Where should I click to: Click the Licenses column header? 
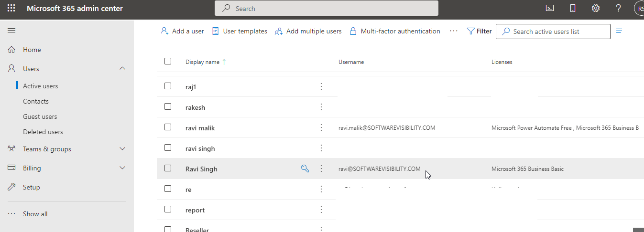[502, 62]
